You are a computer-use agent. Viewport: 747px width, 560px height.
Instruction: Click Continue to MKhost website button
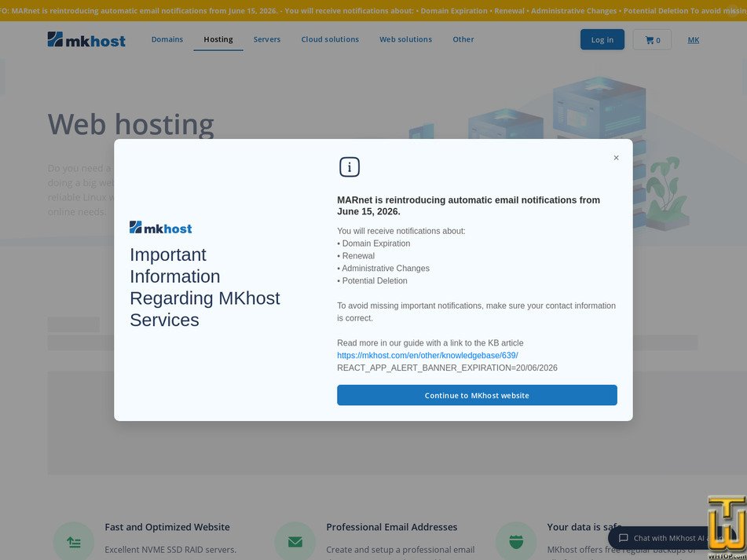(x=477, y=395)
